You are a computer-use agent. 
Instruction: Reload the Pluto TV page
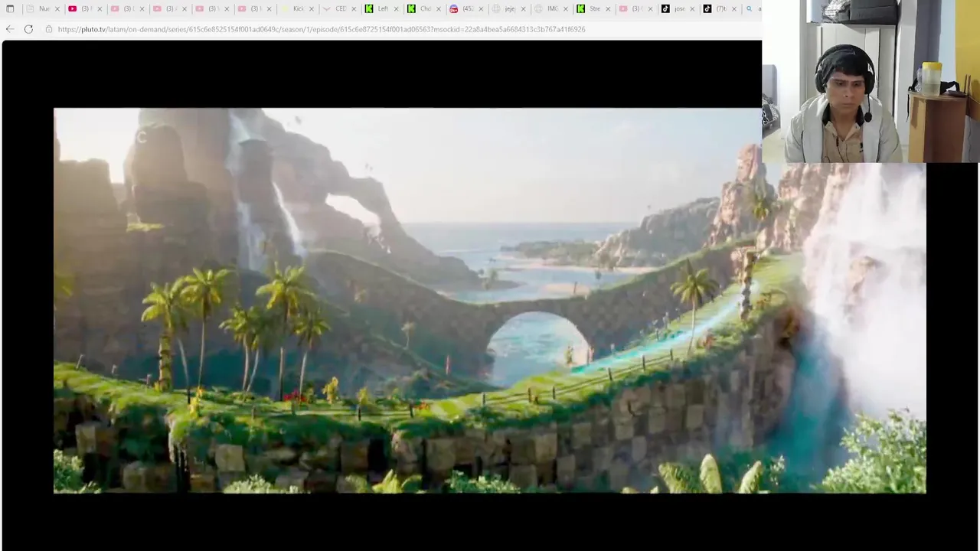click(x=28, y=29)
